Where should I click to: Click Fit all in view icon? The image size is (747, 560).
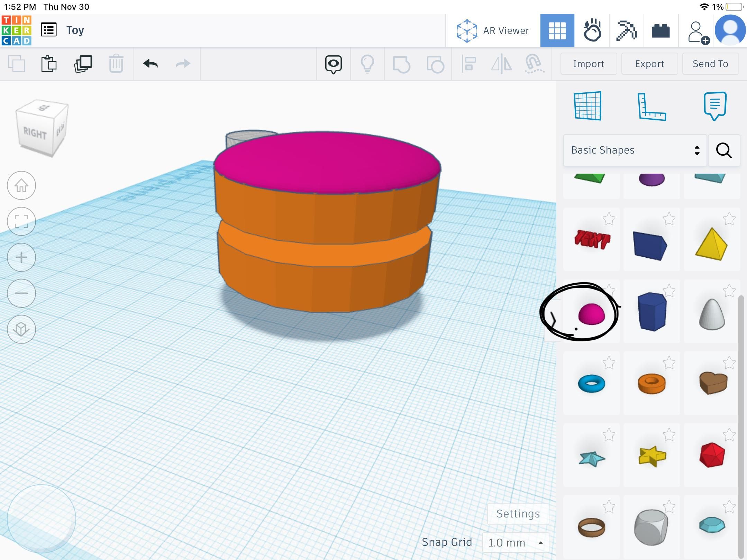point(21,221)
